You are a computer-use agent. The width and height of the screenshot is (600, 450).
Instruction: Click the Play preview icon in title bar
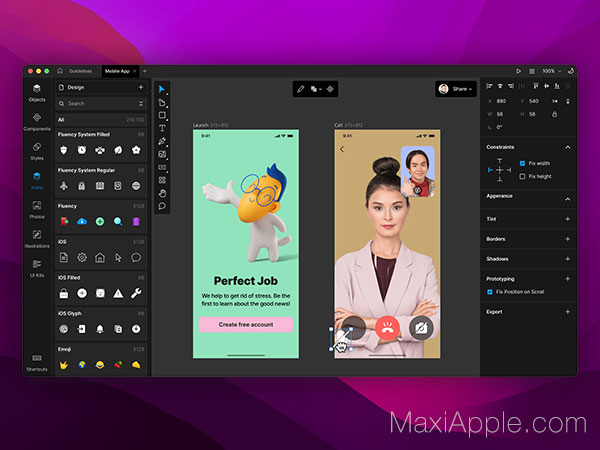[x=518, y=71]
